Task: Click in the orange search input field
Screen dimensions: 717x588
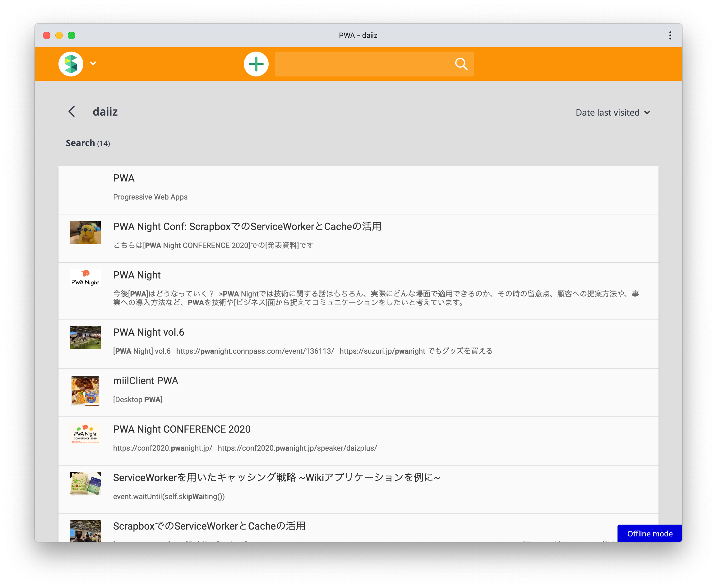Action: (x=363, y=64)
